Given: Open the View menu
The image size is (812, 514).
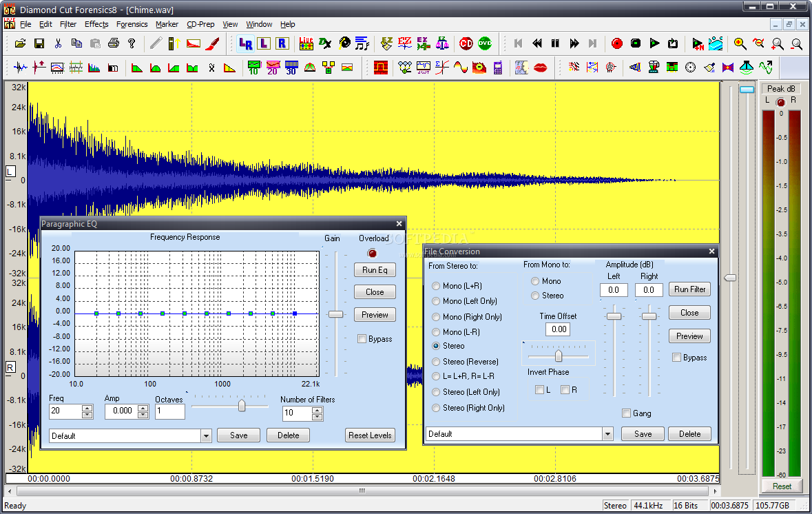Looking at the screenshot, I should pyautogui.click(x=230, y=24).
